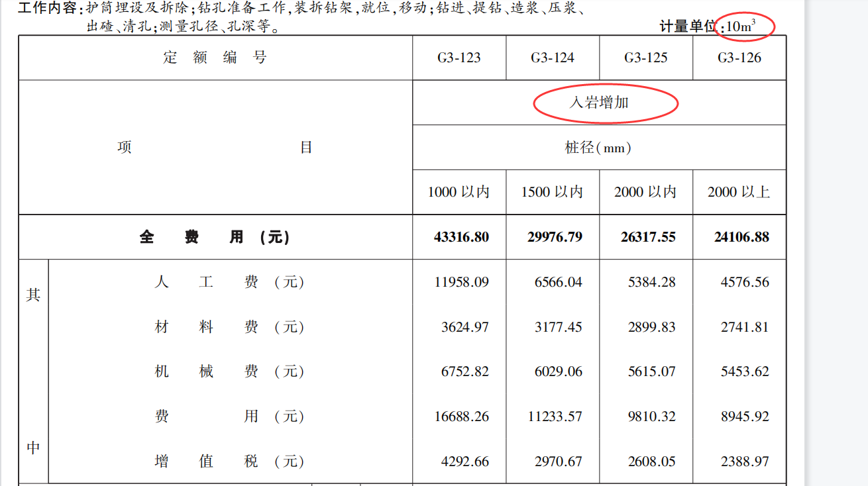Screen dimensions: 868x486
Task: Select labor cost value 6566.04
Action: 559,282
